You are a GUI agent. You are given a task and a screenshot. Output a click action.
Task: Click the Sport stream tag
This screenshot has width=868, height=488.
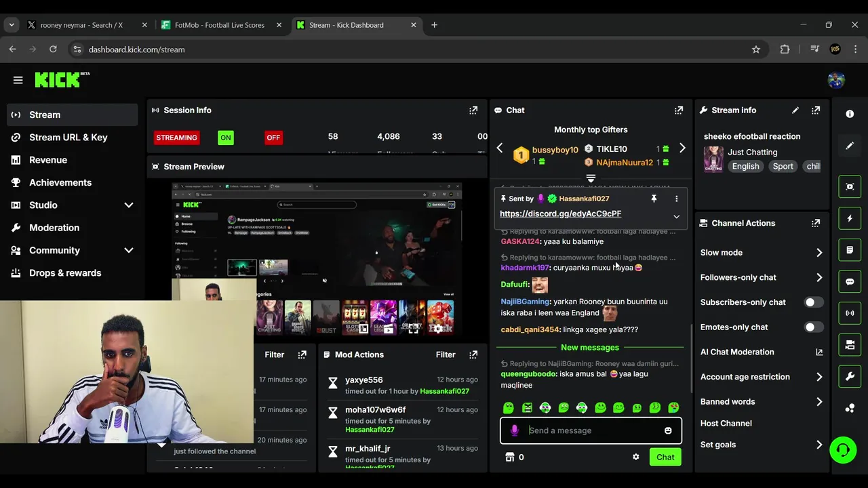783,166
